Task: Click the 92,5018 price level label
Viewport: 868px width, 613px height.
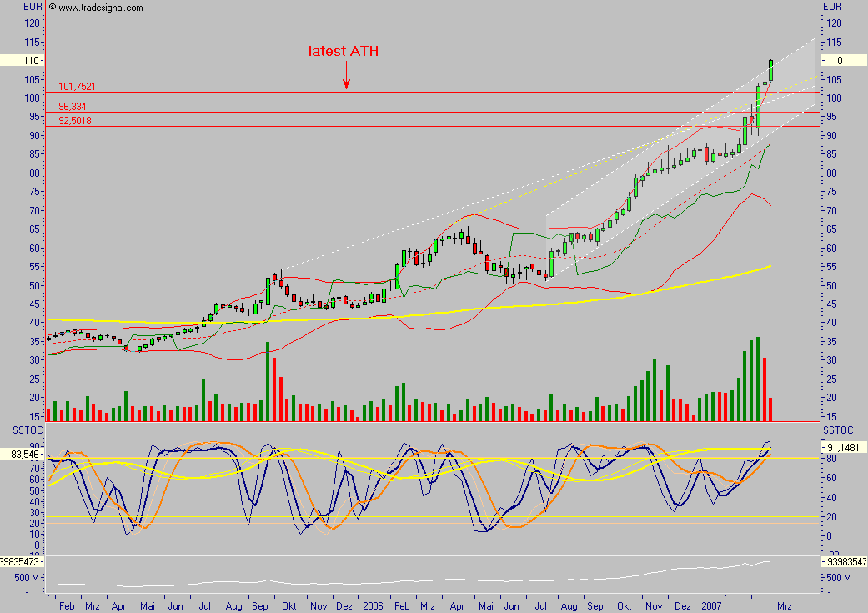Action: tap(75, 120)
